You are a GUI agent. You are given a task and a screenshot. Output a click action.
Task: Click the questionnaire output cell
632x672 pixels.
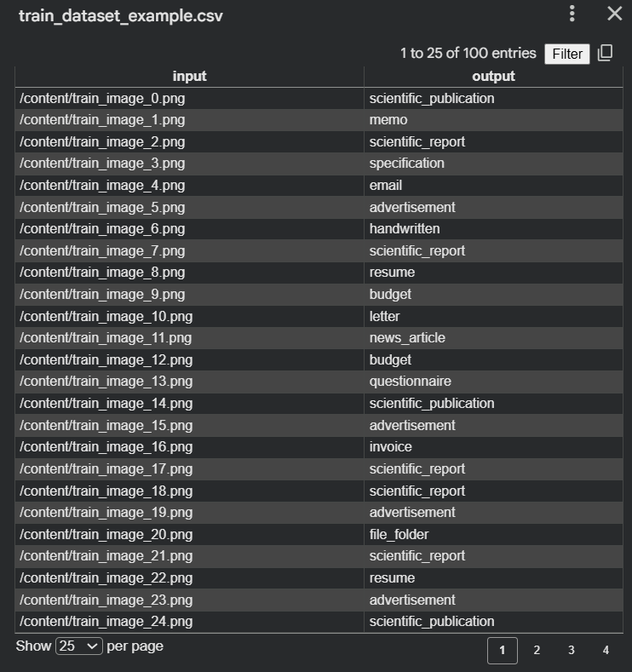coord(410,382)
